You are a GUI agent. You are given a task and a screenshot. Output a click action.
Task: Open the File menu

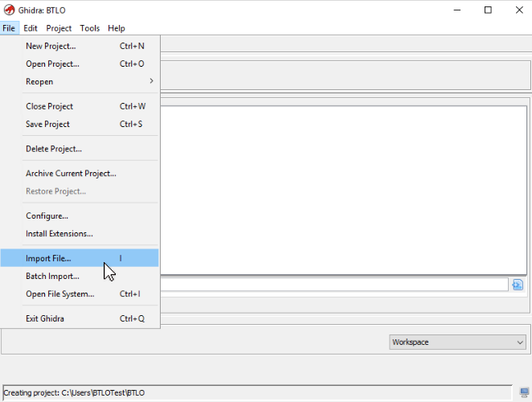(9, 28)
